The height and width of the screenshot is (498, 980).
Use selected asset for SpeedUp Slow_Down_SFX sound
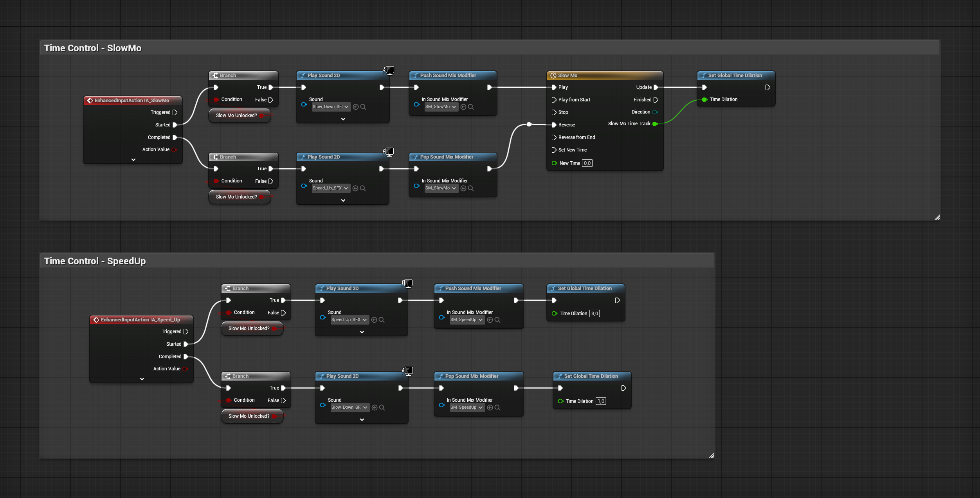[x=375, y=408]
